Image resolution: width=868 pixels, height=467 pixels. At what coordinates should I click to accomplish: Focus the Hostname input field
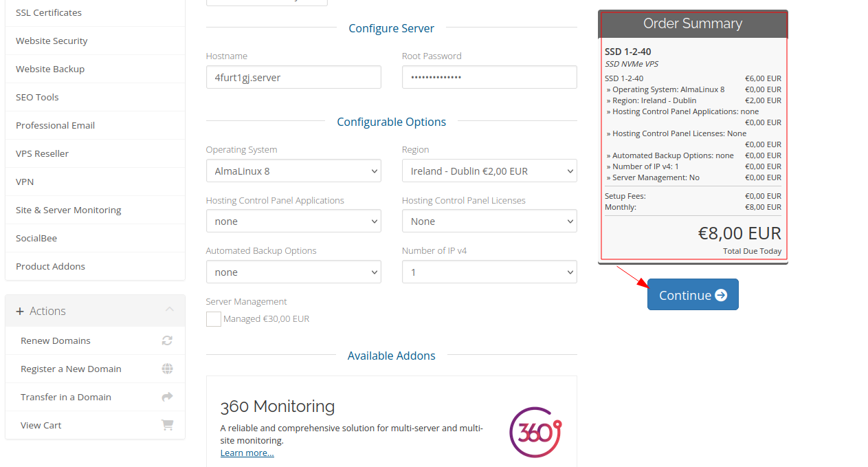(293, 77)
